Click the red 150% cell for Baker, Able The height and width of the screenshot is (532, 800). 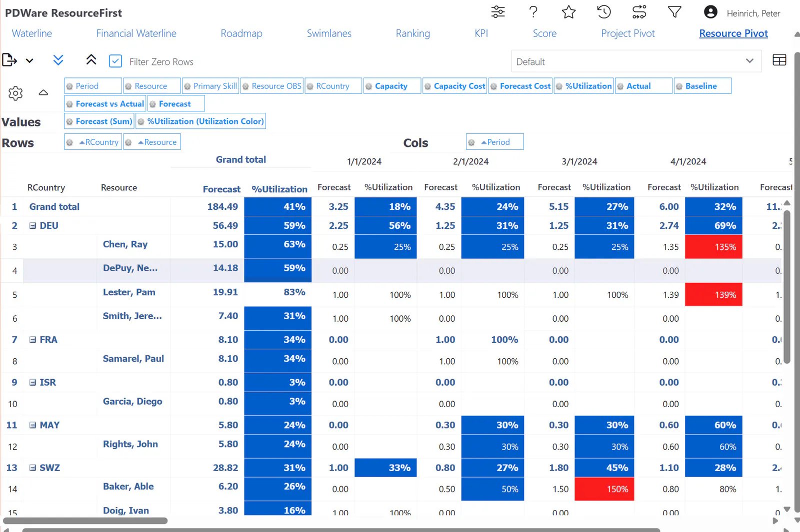point(604,489)
